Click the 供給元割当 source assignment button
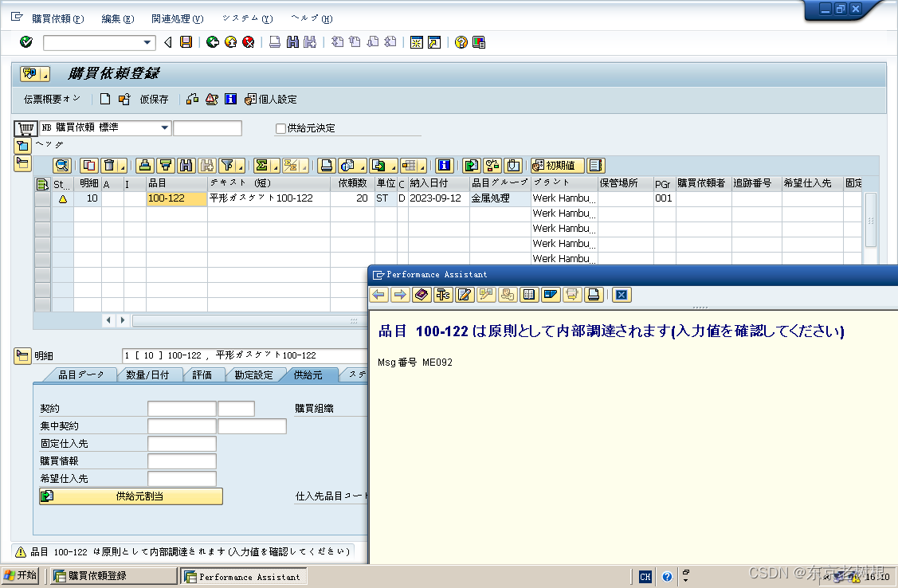Screen dimensions: 898x588 [130, 496]
